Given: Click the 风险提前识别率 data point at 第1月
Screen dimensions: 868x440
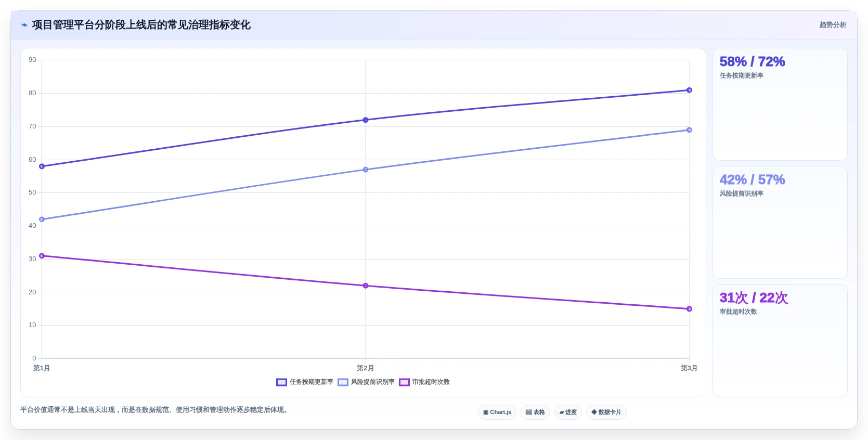Looking at the screenshot, I should [42, 219].
